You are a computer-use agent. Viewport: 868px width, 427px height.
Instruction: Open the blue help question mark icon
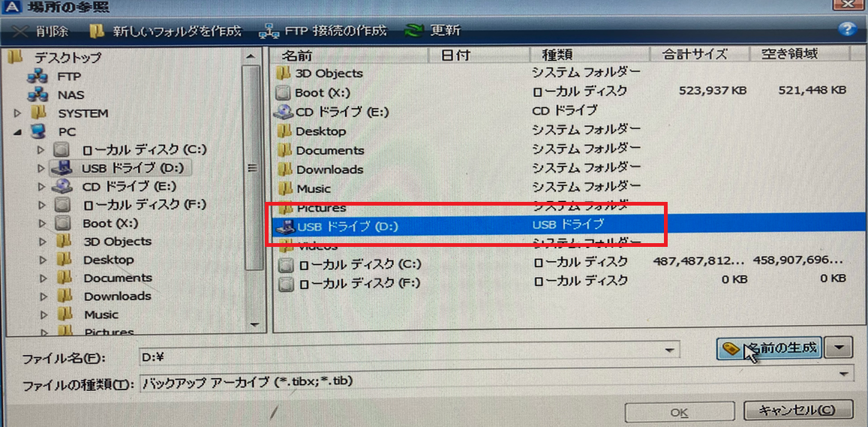click(x=846, y=29)
